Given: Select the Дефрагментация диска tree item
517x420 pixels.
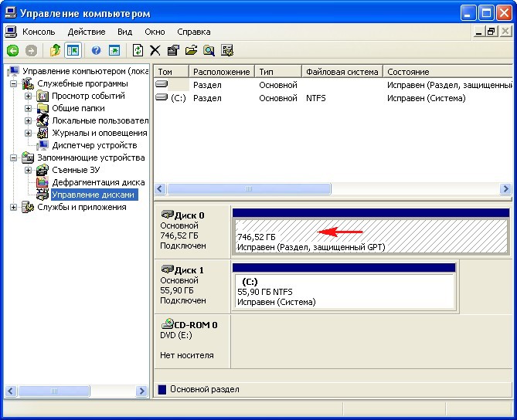Looking at the screenshot, I should (98, 182).
